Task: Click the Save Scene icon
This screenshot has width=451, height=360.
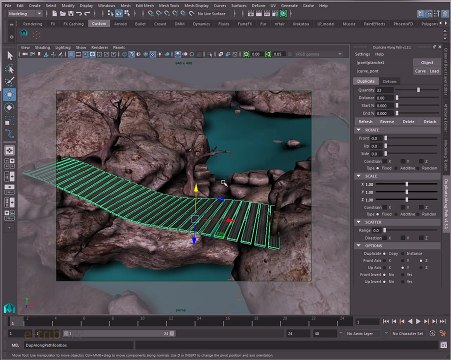Action: [x=71, y=14]
